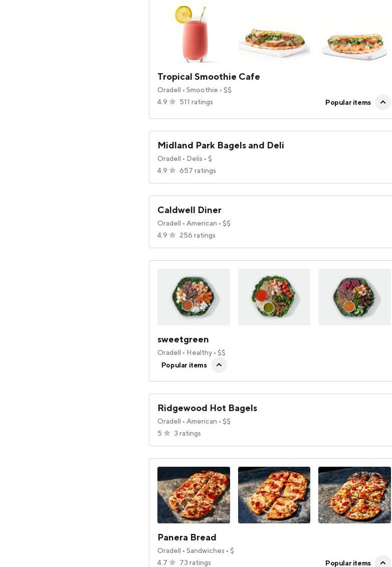Image resolution: width=392 pixels, height=567 pixels.
Task: Click the star icon beside 511 ratings
Action: tap(172, 102)
